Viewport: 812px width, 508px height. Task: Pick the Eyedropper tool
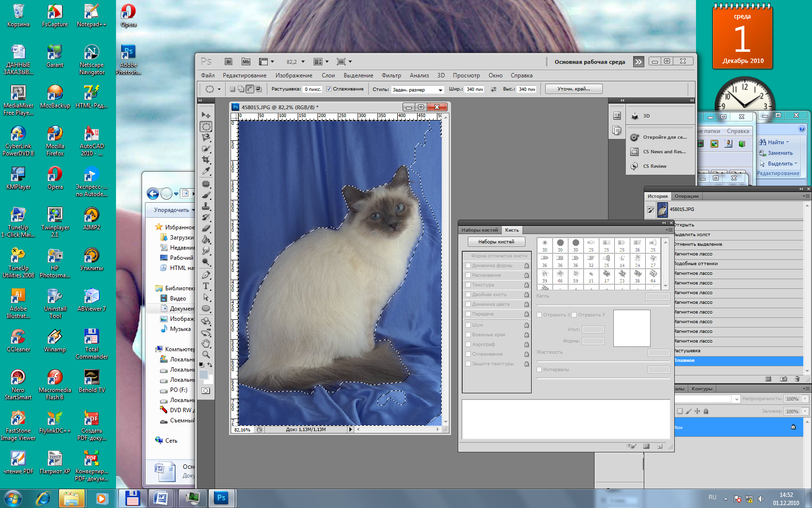click(206, 171)
